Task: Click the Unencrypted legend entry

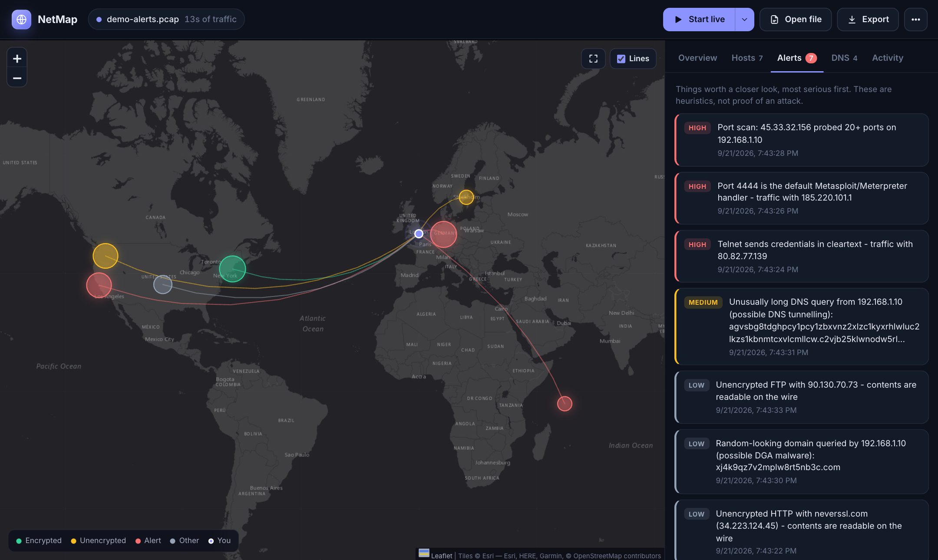Action: coord(99,540)
